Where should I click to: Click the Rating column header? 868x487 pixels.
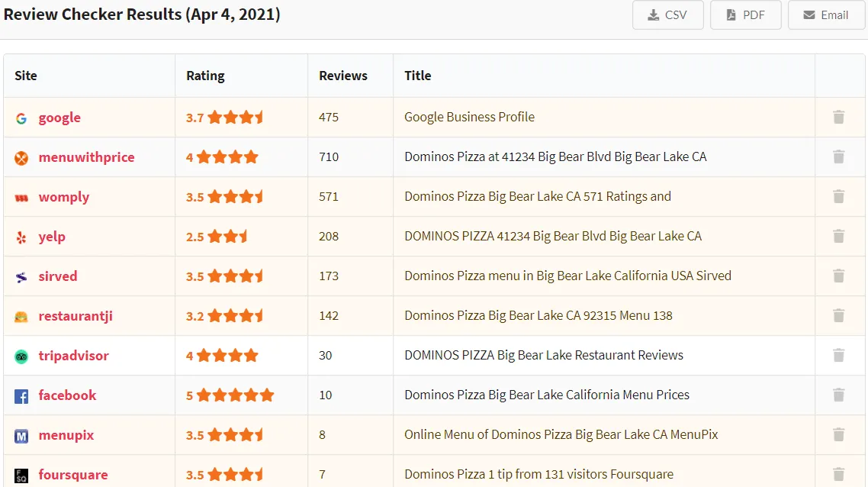click(205, 76)
